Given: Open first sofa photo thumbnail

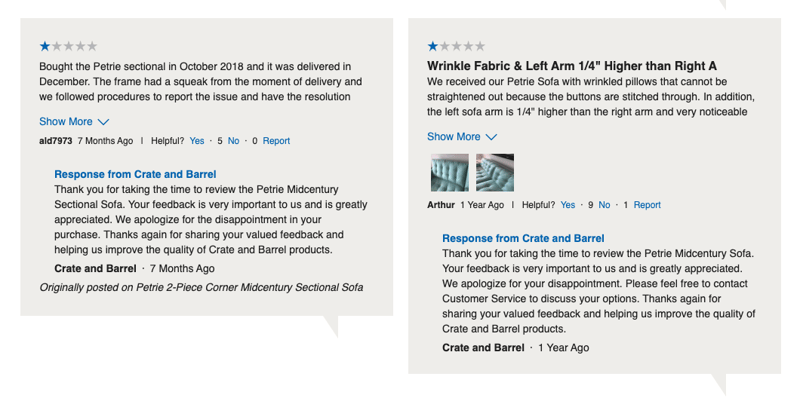Looking at the screenshot, I should pos(449,173).
